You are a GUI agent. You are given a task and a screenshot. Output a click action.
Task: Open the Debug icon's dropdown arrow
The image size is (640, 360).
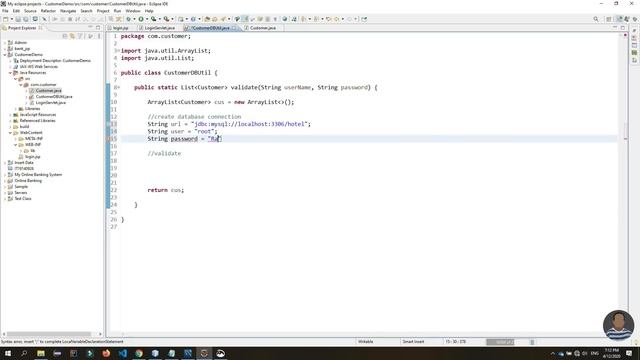click(134, 19)
